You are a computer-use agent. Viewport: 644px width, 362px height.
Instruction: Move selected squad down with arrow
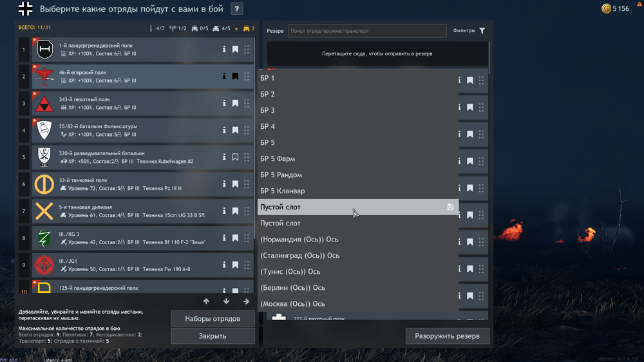pyautogui.click(x=226, y=301)
